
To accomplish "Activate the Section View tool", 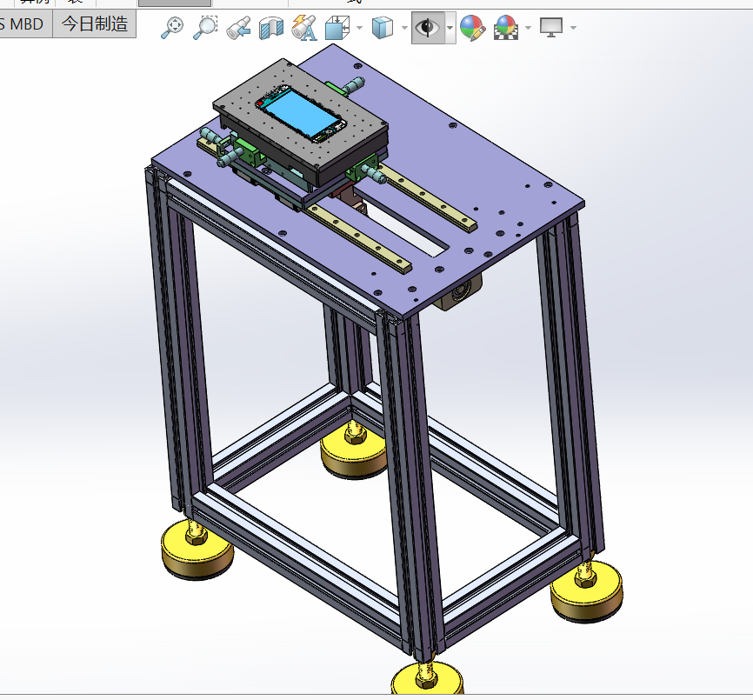I will [270, 28].
